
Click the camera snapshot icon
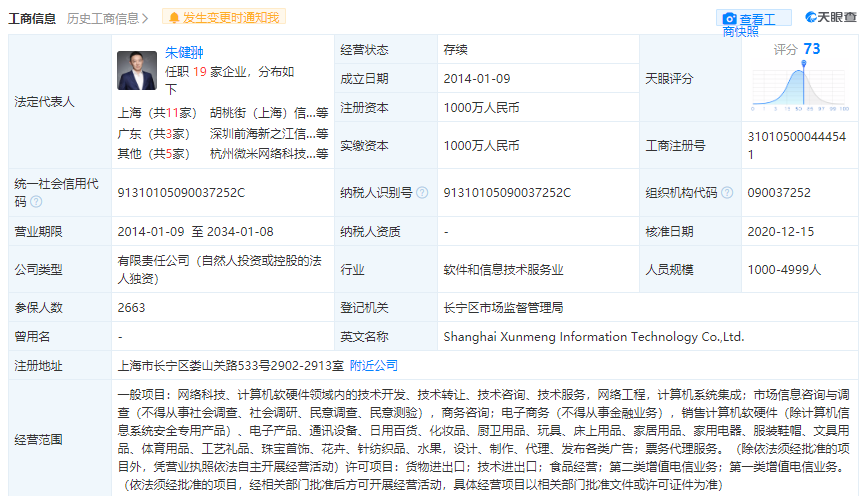pos(729,19)
